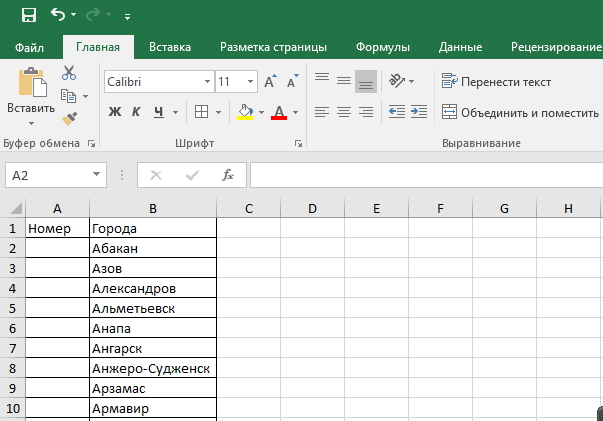The height and width of the screenshot is (421, 603).
Task: Select Middle Align icon
Action: (343, 81)
